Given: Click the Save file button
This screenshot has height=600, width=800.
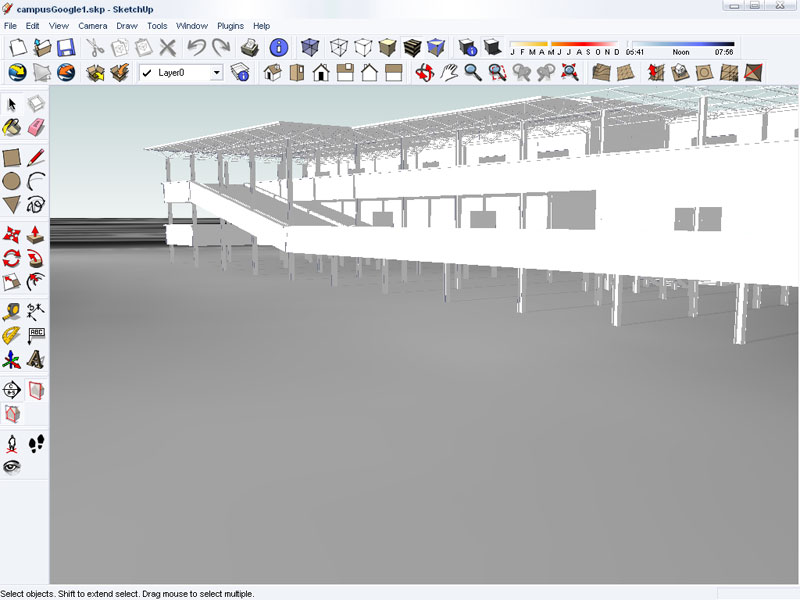Looking at the screenshot, I should (66, 47).
